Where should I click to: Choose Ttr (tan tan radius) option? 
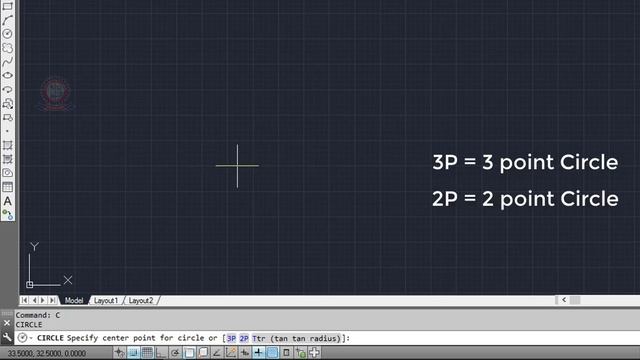(x=297, y=338)
